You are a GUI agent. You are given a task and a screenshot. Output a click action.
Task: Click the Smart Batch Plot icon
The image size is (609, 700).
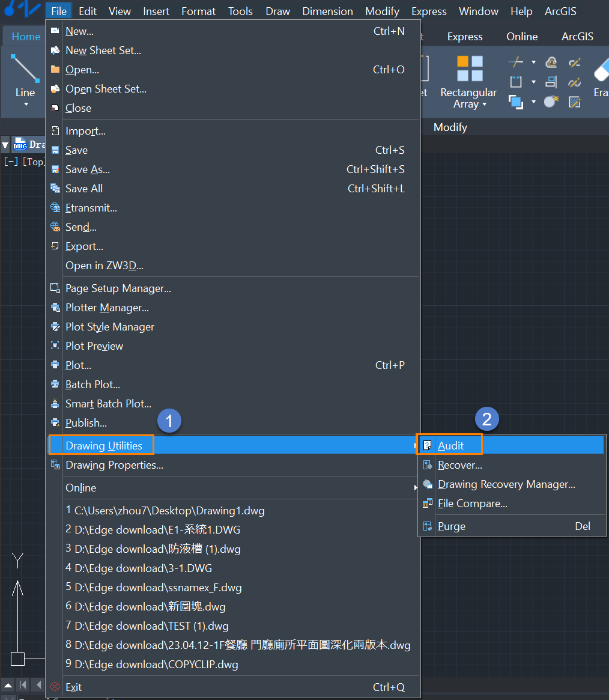[x=55, y=403]
